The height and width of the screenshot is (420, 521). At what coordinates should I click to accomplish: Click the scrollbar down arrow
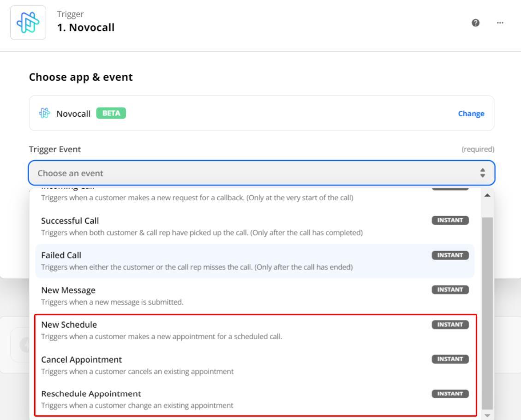coord(487,415)
